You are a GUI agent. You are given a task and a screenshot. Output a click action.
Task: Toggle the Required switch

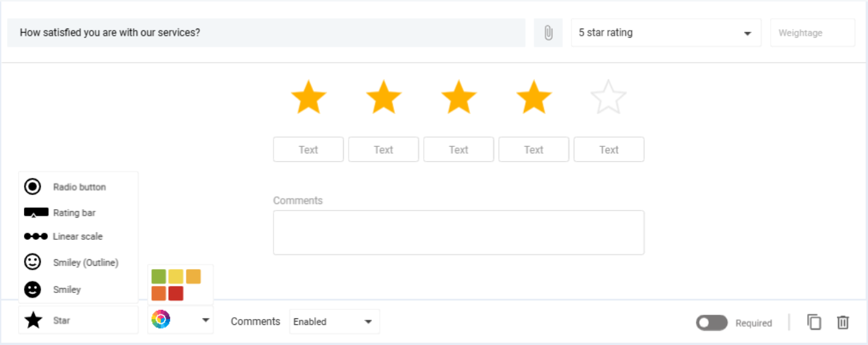pos(712,323)
